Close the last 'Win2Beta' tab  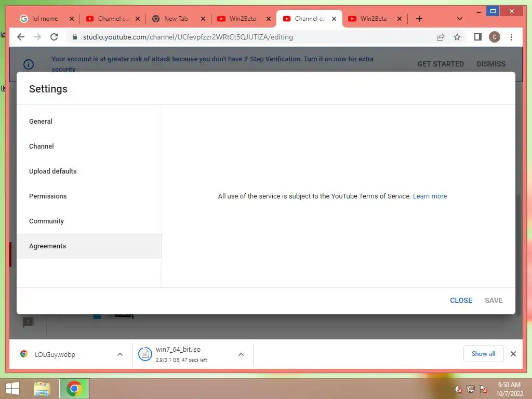coord(400,19)
